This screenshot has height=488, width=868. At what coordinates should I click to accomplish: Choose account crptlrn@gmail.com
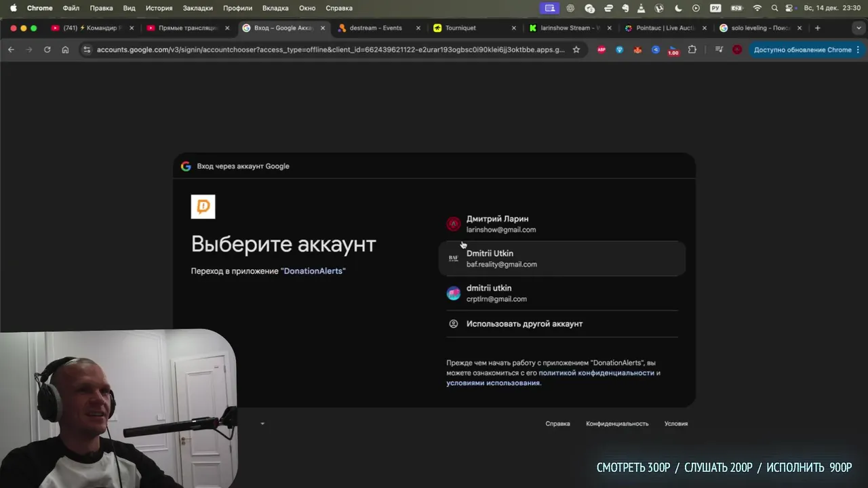coord(562,293)
